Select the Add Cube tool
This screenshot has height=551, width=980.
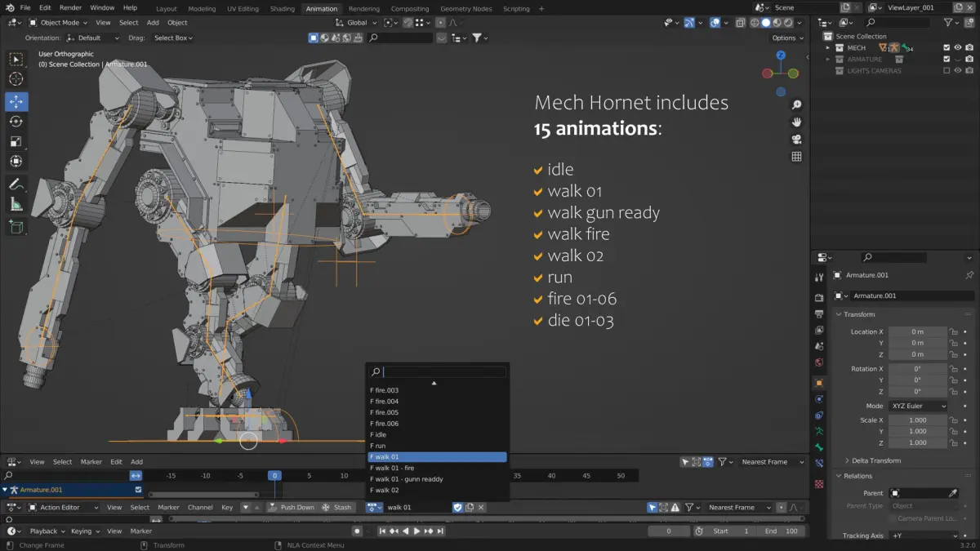point(16,227)
